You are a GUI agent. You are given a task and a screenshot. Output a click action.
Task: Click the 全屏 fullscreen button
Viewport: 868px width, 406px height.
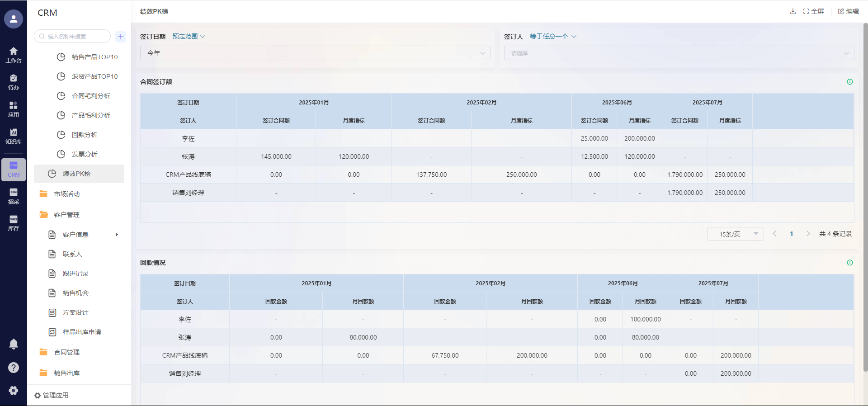coord(814,11)
